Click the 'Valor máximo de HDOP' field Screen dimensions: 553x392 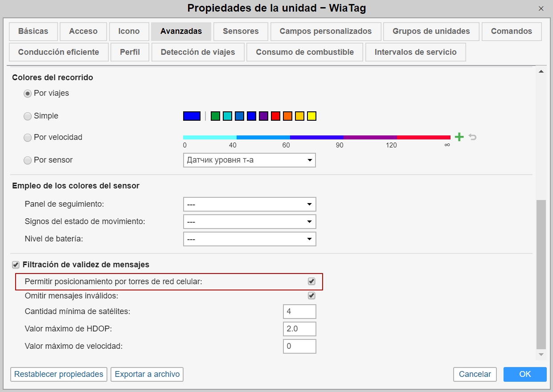coord(299,329)
